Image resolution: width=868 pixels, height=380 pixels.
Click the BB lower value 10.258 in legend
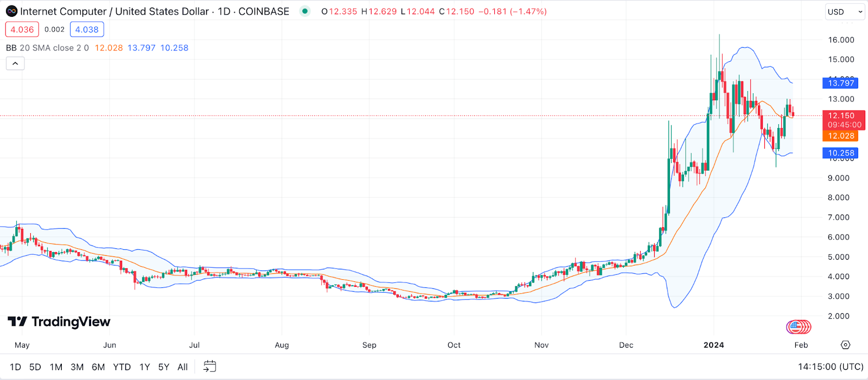click(x=174, y=48)
